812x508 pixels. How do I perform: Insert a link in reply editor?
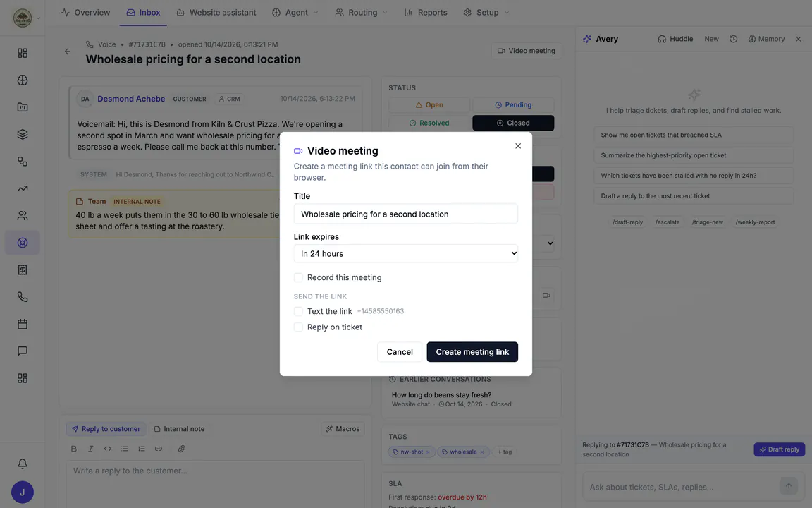coord(159,449)
